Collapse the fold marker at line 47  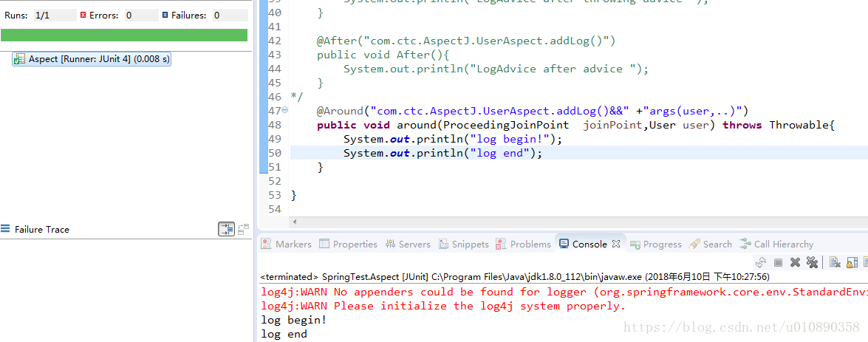click(x=285, y=110)
